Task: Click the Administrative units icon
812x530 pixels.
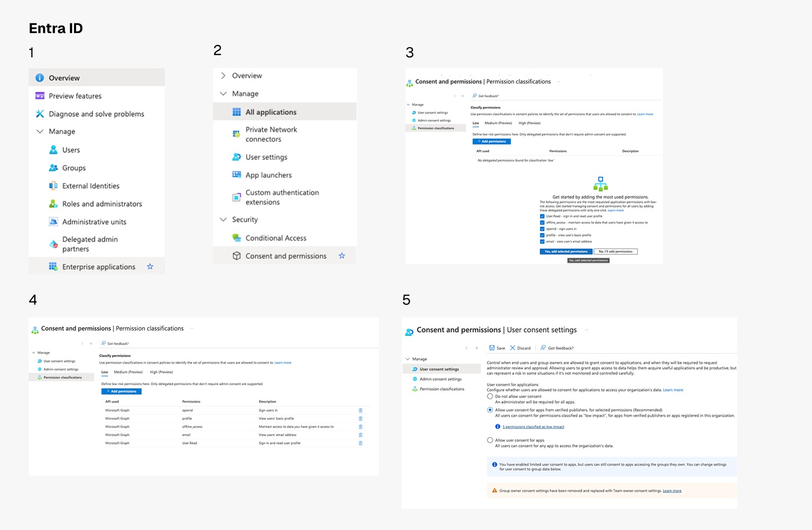Action: pos(53,221)
